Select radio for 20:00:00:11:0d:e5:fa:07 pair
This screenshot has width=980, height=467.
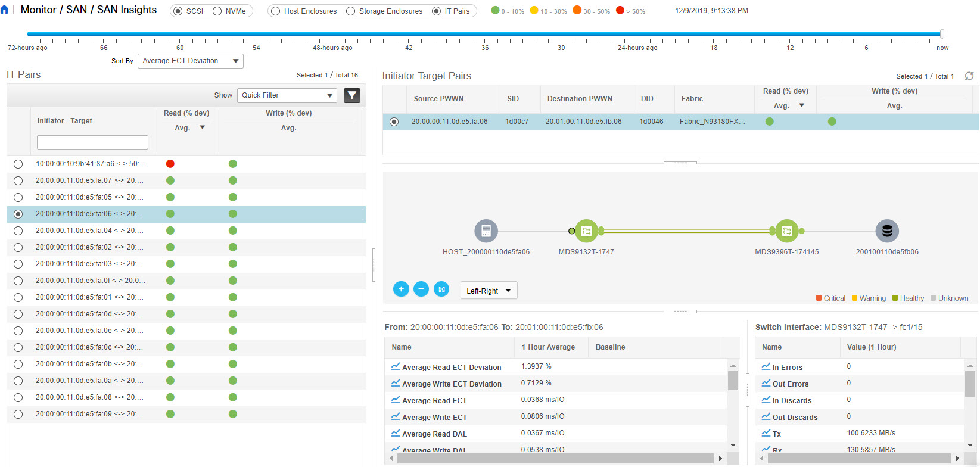pos(18,180)
